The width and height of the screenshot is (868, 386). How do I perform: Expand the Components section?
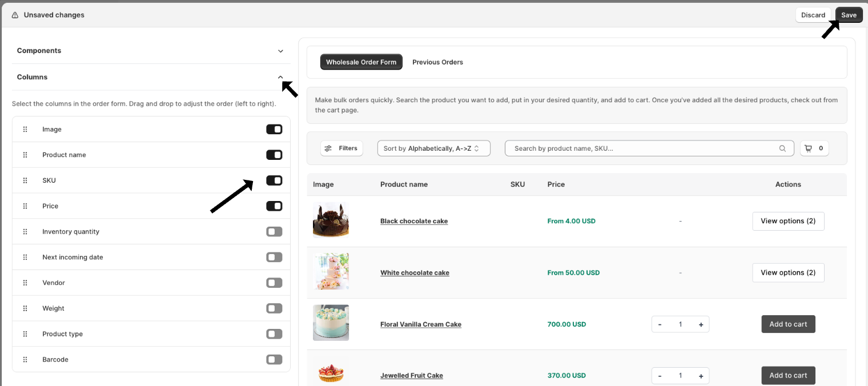(280, 51)
